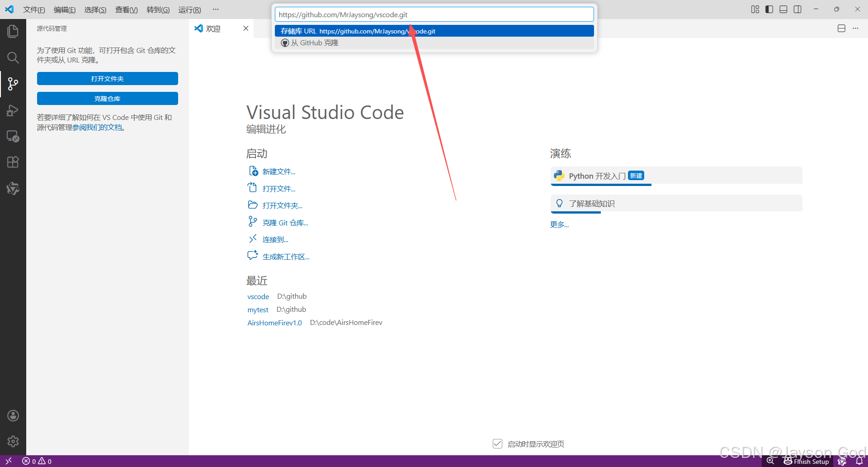Click 连接到... link
Screen dimensions: 868x467
(275, 239)
